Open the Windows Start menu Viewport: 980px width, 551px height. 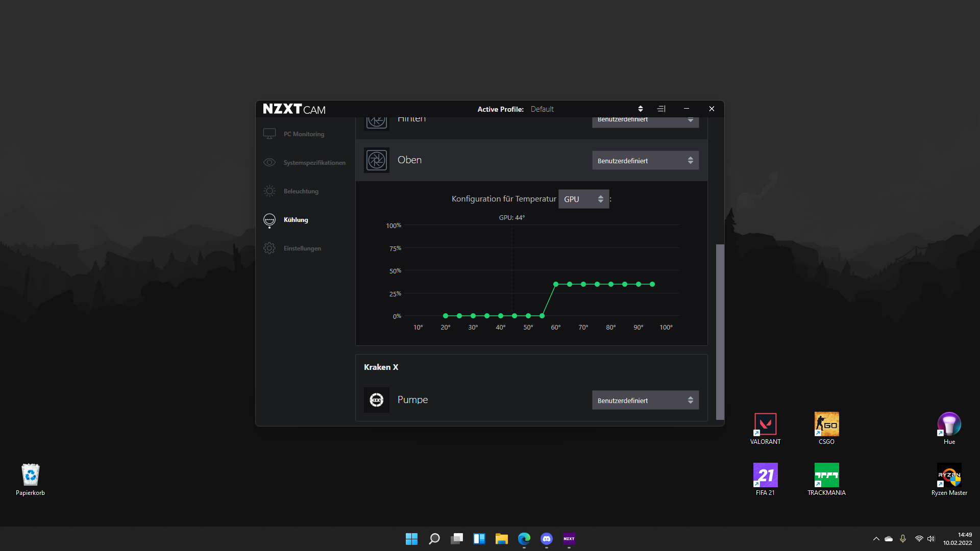[411, 539]
